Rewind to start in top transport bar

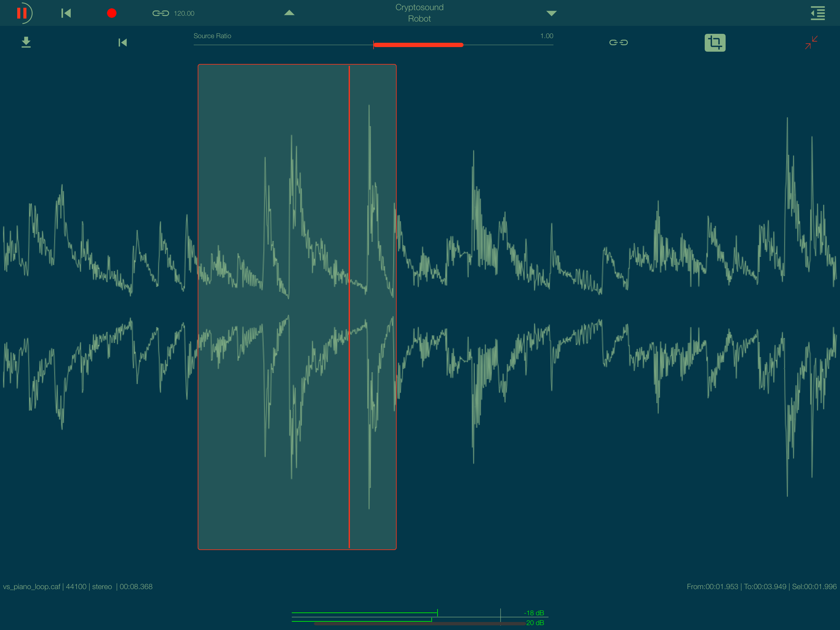(x=66, y=13)
